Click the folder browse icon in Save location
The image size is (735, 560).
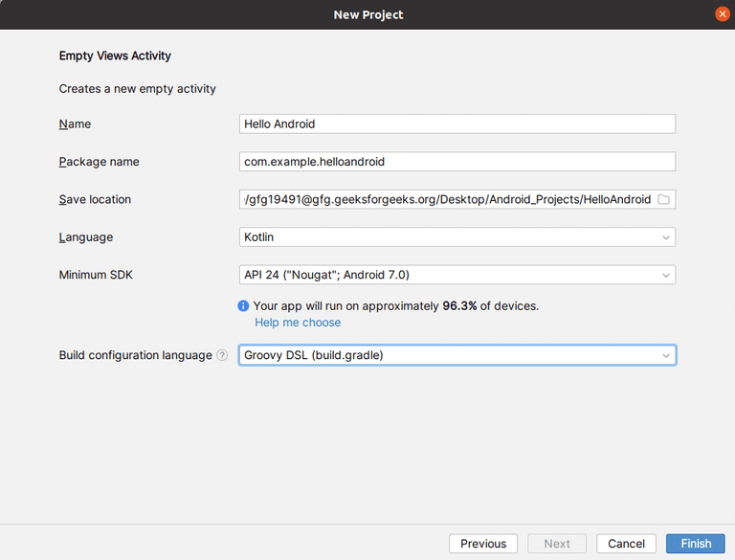(x=664, y=199)
